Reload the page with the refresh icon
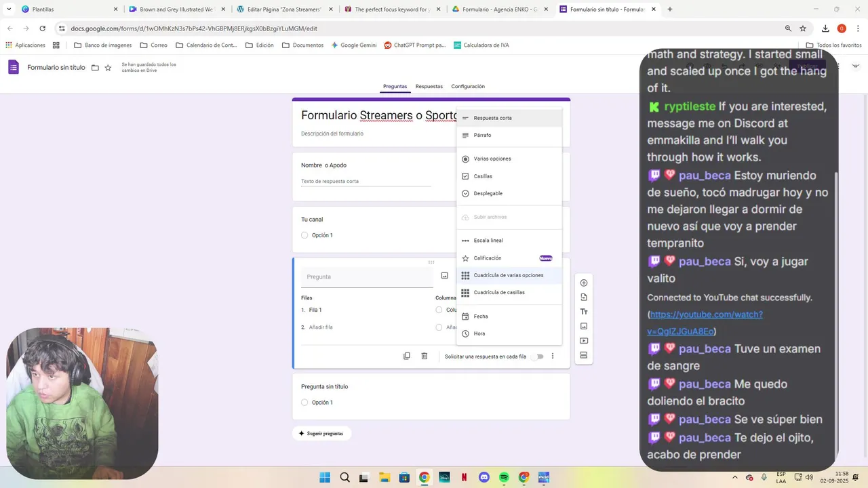Viewport: 868px width, 488px height. pyautogui.click(x=43, y=28)
